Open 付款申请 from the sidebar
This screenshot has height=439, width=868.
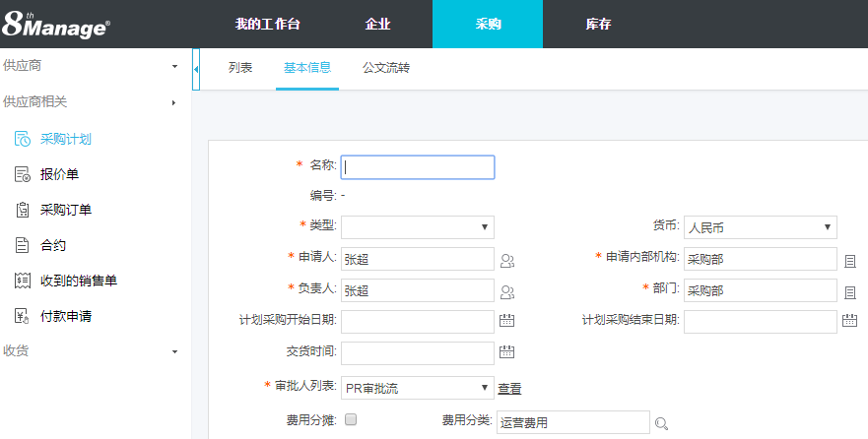pos(66,316)
